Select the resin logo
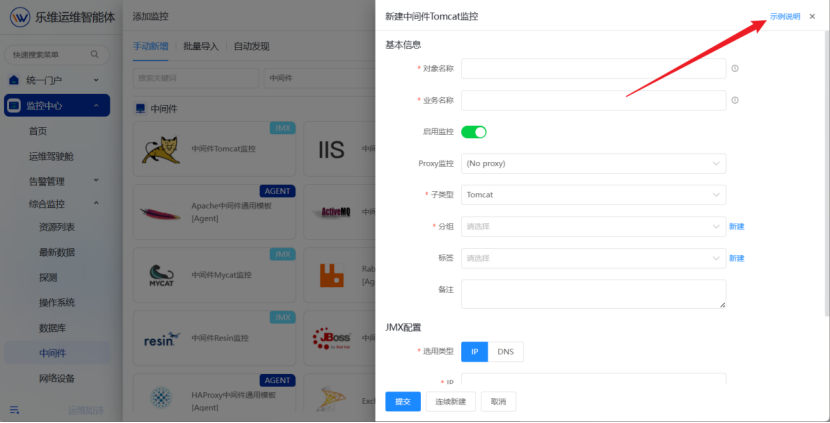The image size is (830, 423). click(x=162, y=339)
